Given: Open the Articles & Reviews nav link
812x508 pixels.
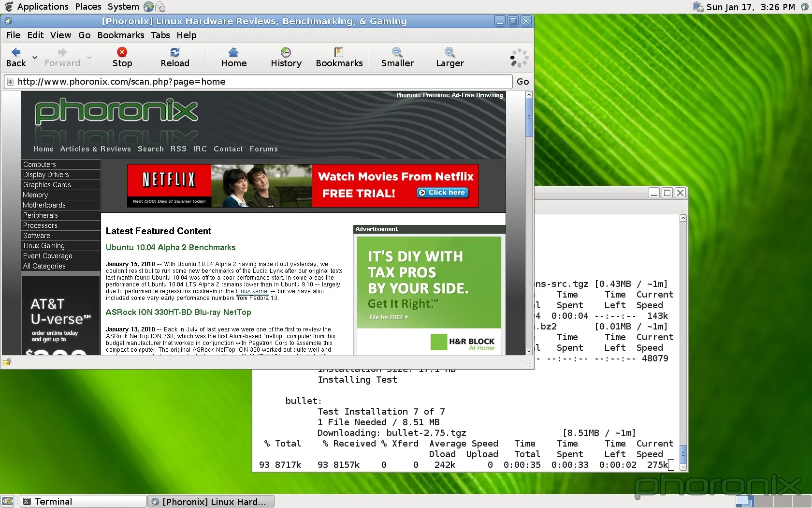Looking at the screenshot, I should (x=96, y=149).
